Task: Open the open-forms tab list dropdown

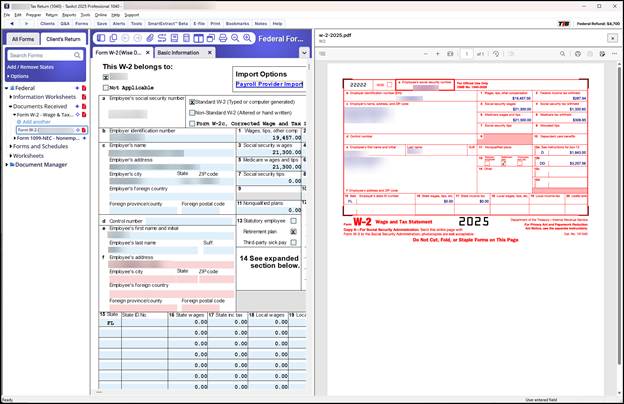Action: pyautogui.click(x=304, y=53)
